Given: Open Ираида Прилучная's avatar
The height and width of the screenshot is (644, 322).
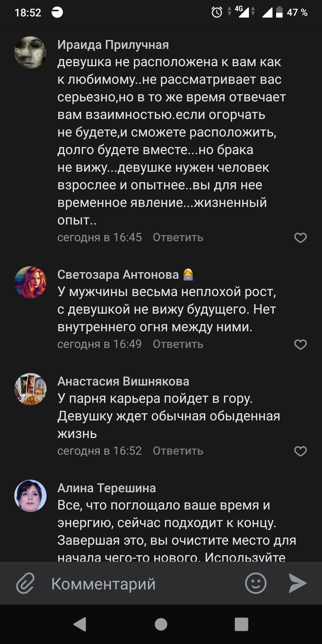Looking at the screenshot, I should tap(31, 52).
